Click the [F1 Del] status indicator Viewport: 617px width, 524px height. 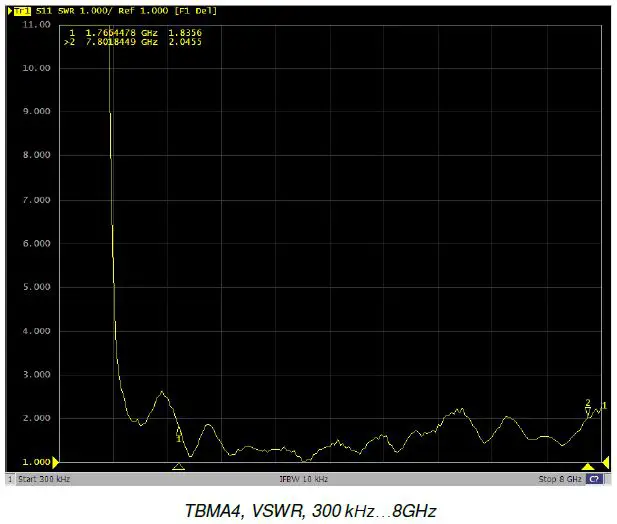point(196,11)
